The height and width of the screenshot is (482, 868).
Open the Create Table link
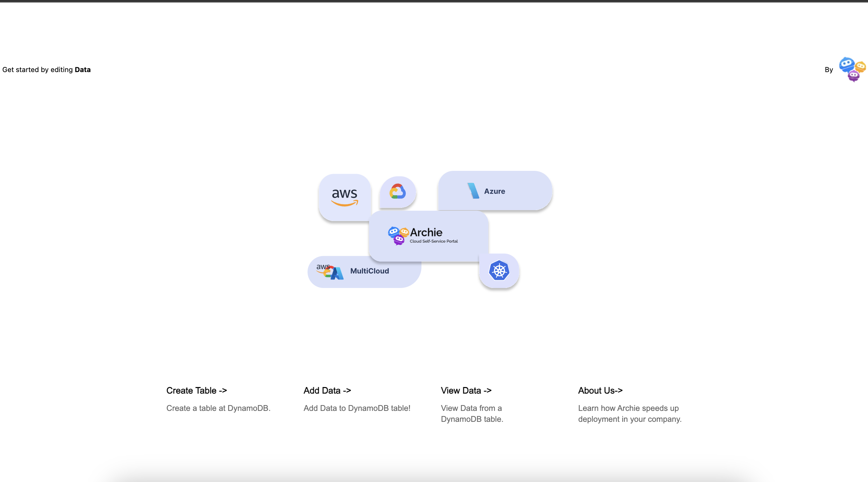pyautogui.click(x=197, y=390)
